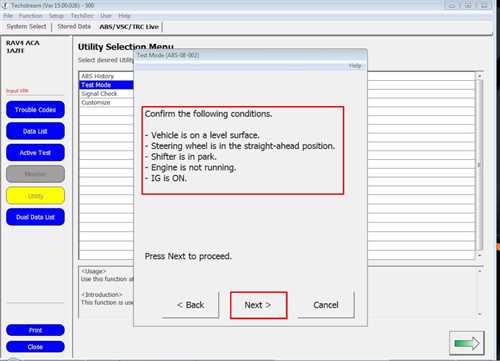The width and height of the screenshot is (500, 361).
Task: Click the utility list vertical scrollbar
Action: pyautogui.click(x=479, y=165)
